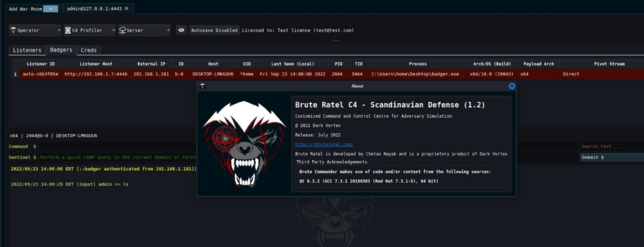Sort by Host column header
The height and width of the screenshot is (247, 644).
(x=213, y=64)
